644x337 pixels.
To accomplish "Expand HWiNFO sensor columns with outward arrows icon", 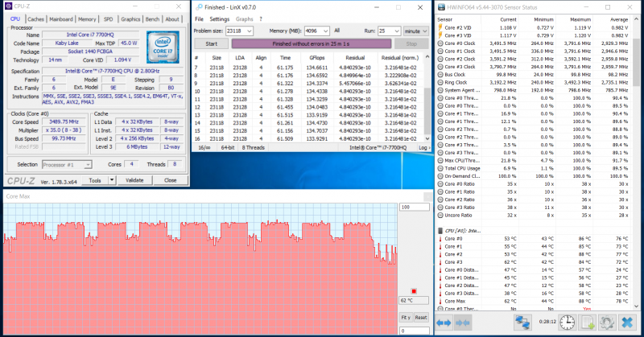I will [x=444, y=323].
